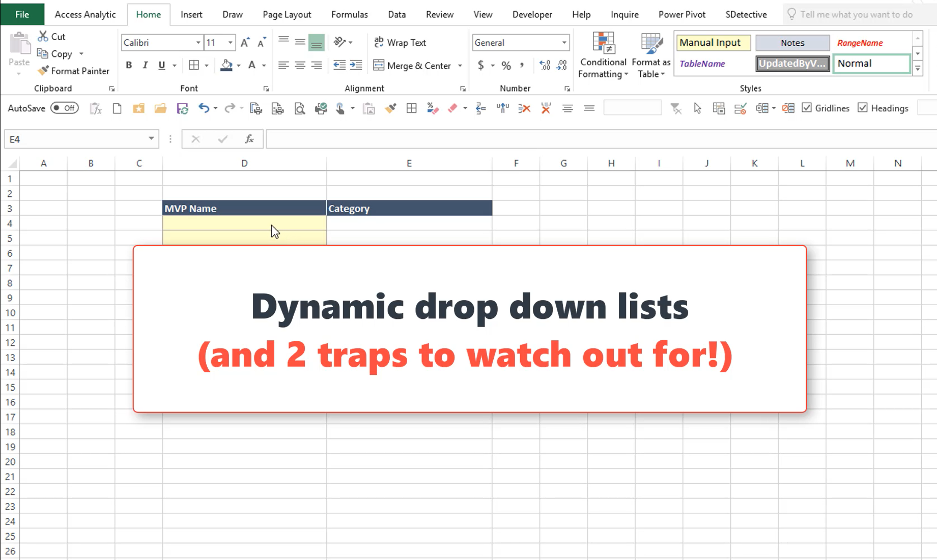937x560 pixels.
Task: Click the Print Preview magnifier icon
Action: coord(300,108)
